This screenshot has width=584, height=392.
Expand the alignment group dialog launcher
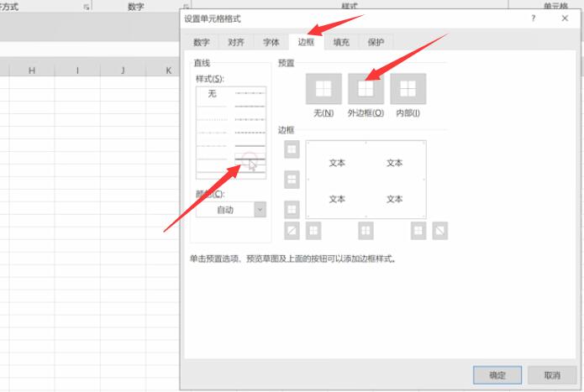pyautogui.click(x=86, y=7)
